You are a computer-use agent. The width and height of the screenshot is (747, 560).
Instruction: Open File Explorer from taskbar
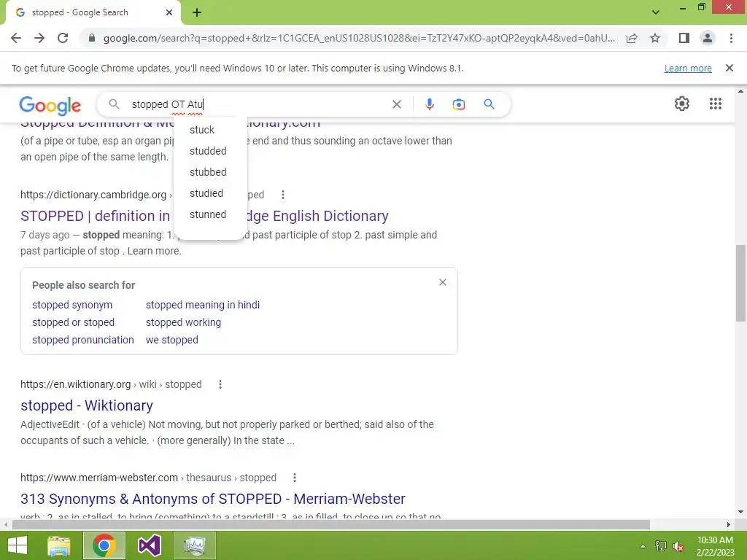tap(59, 545)
